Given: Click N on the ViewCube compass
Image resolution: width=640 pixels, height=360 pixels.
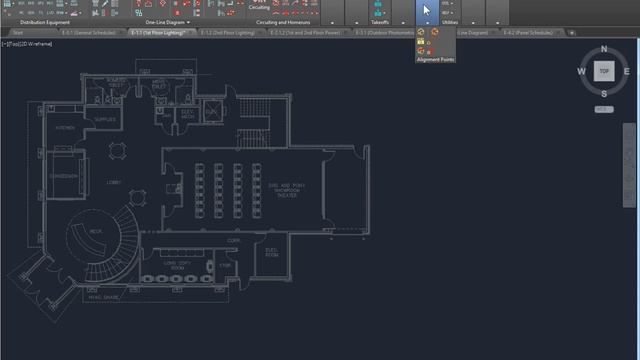Looking at the screenshot, I should click(x=604, y=49).
